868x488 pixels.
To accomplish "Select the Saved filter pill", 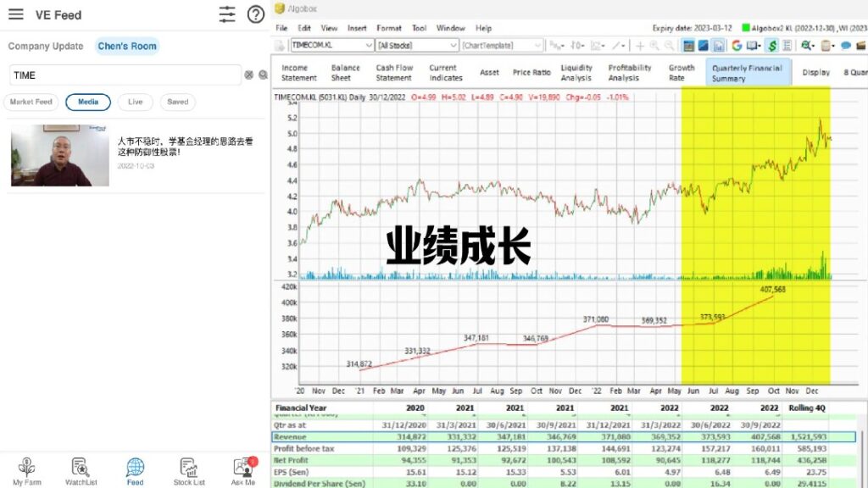I will 178,102.
